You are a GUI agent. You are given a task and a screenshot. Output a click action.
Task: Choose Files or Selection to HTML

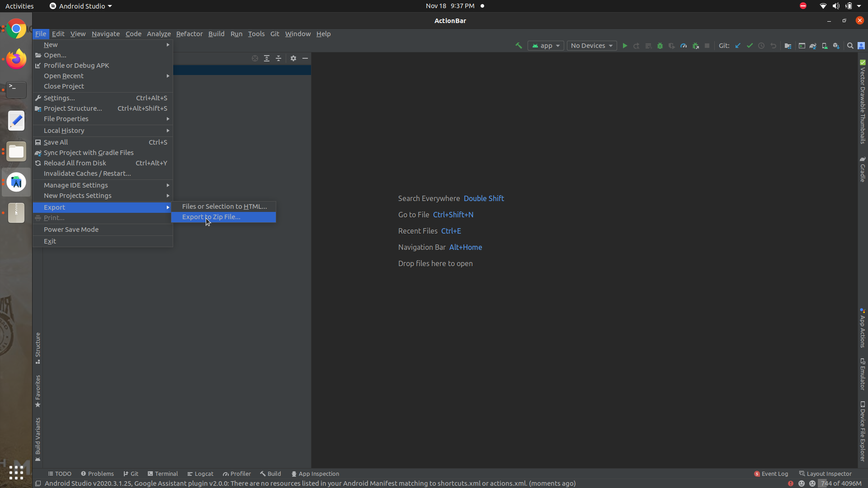click(223, 206)
